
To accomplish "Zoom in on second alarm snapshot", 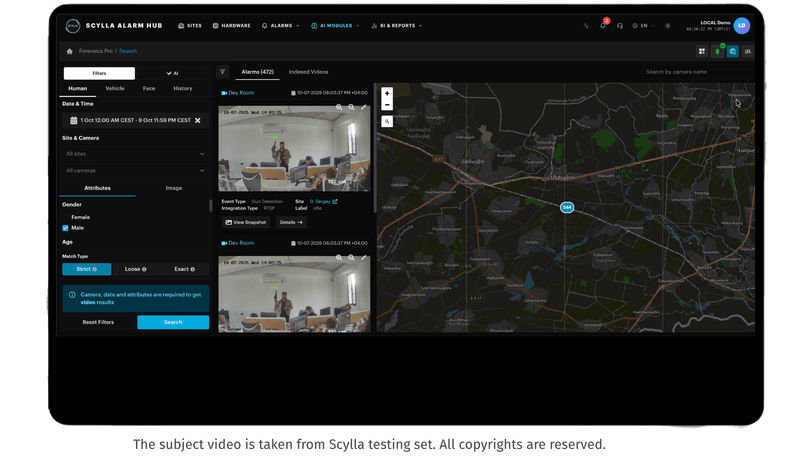I will click(339, 257).
